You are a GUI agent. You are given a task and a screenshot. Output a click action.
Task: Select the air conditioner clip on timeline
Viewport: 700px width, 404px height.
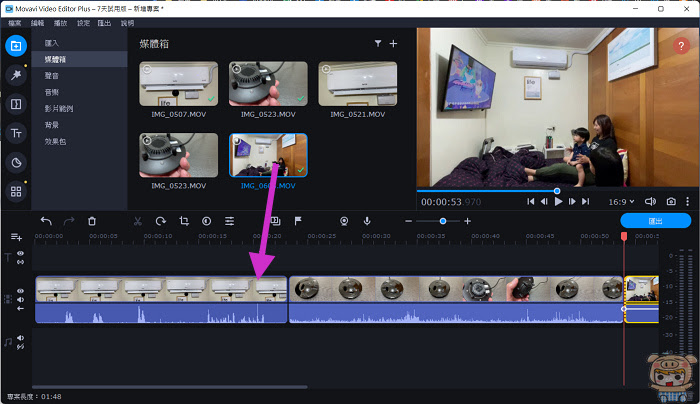coord(161,299)
